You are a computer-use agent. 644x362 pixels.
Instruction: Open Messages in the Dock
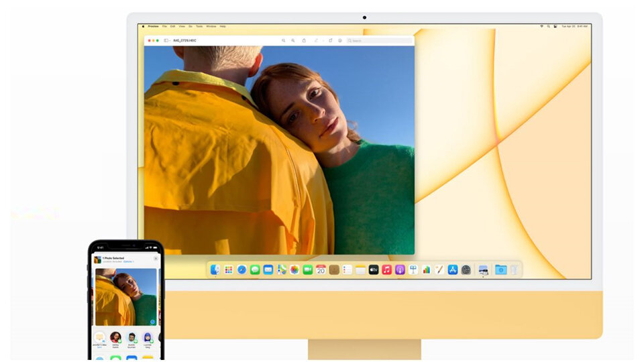pyautogui.click(x=255, y=269)
